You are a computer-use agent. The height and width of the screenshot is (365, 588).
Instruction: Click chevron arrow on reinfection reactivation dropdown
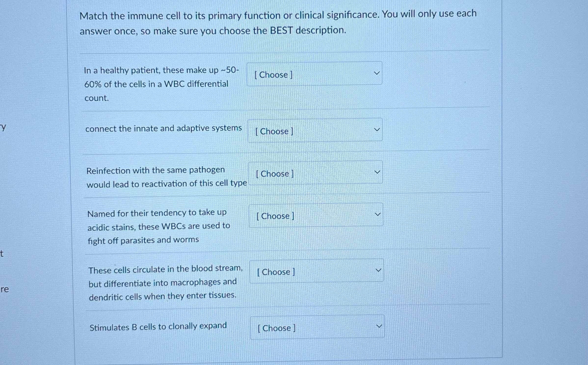click(377, 172)
